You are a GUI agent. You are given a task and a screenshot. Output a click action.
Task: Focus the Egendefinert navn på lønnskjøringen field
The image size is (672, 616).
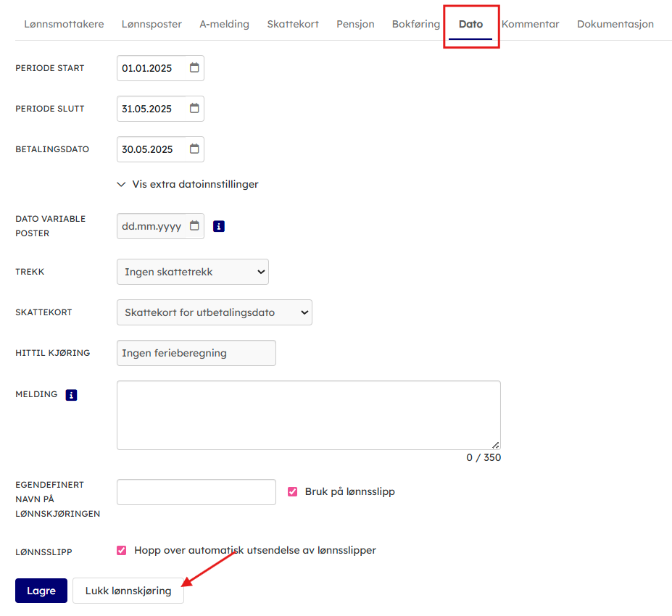click(x=196, y=492)
